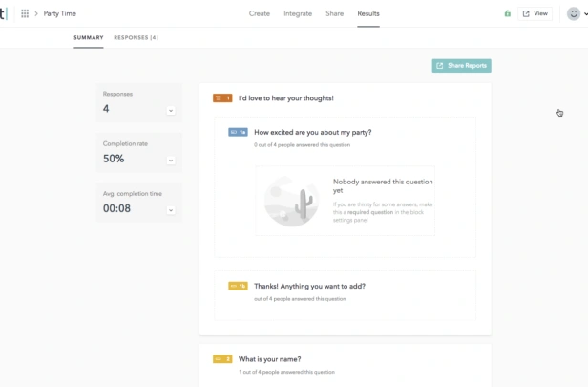Screen dimensions: 588x387
Task: Expand the Responses count dropdown
Action: (171, 110)
